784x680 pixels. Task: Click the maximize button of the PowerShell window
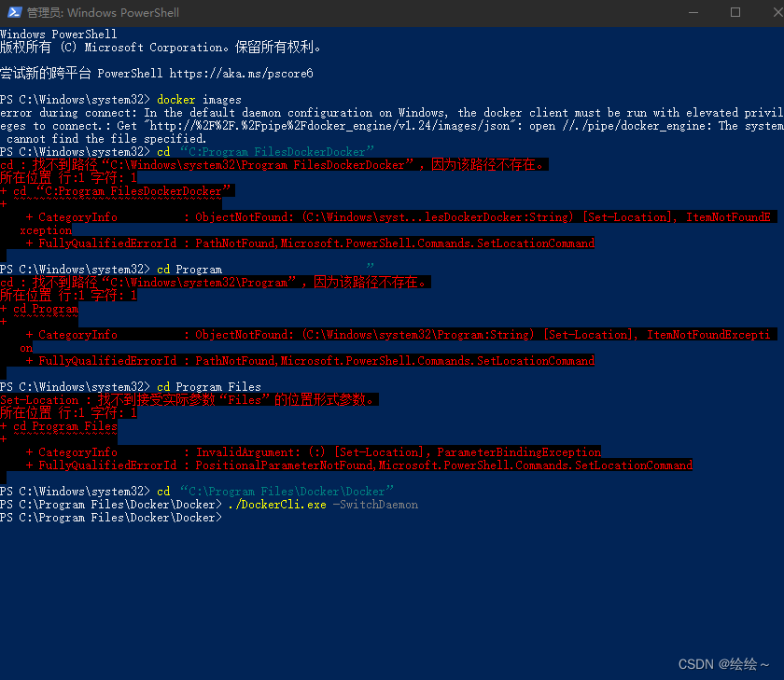coord(735,13)
